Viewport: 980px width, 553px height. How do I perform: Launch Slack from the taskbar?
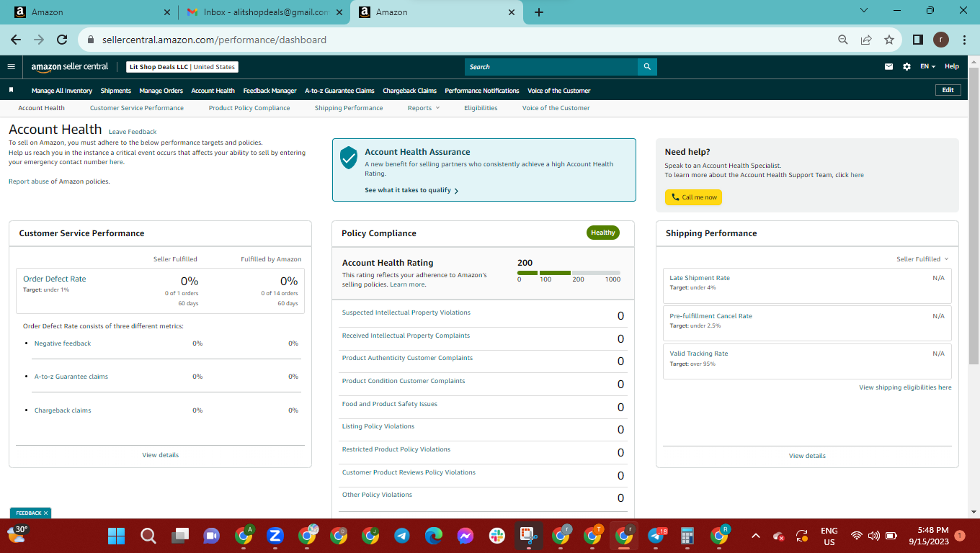496,536
